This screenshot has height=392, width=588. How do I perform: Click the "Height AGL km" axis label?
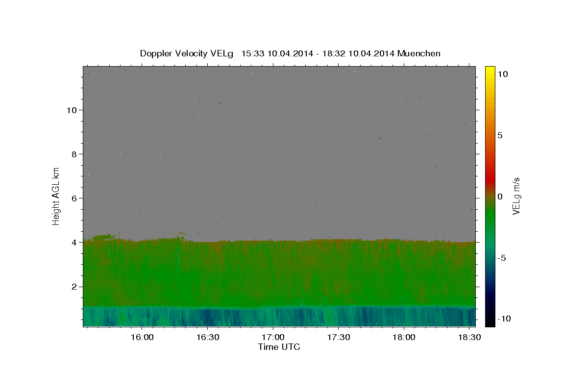(56, 196)
